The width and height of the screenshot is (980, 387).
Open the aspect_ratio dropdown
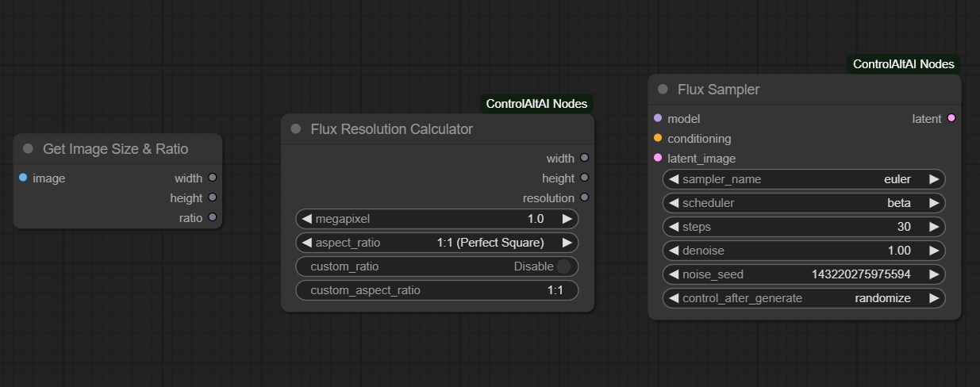[x=436, y=243]
